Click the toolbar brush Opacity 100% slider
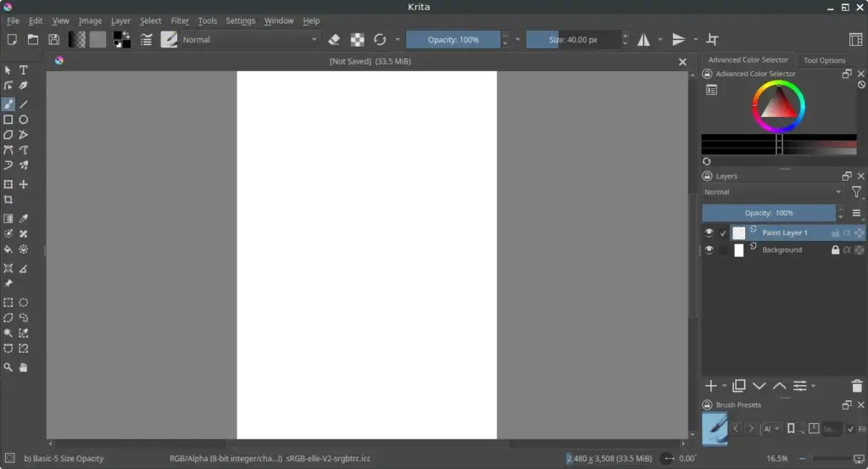Screen dimensions: 868x469 coord(453,40)
